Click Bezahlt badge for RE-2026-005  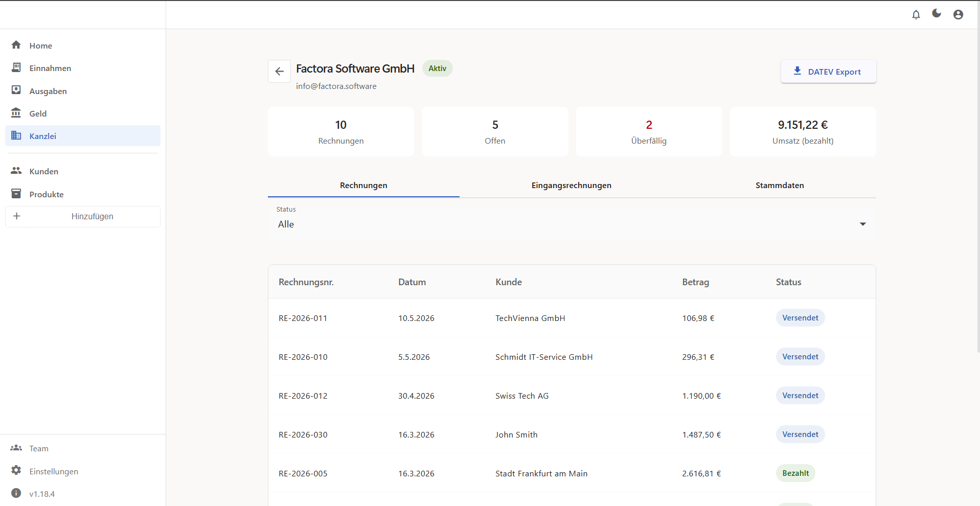(x=795, y=473)
